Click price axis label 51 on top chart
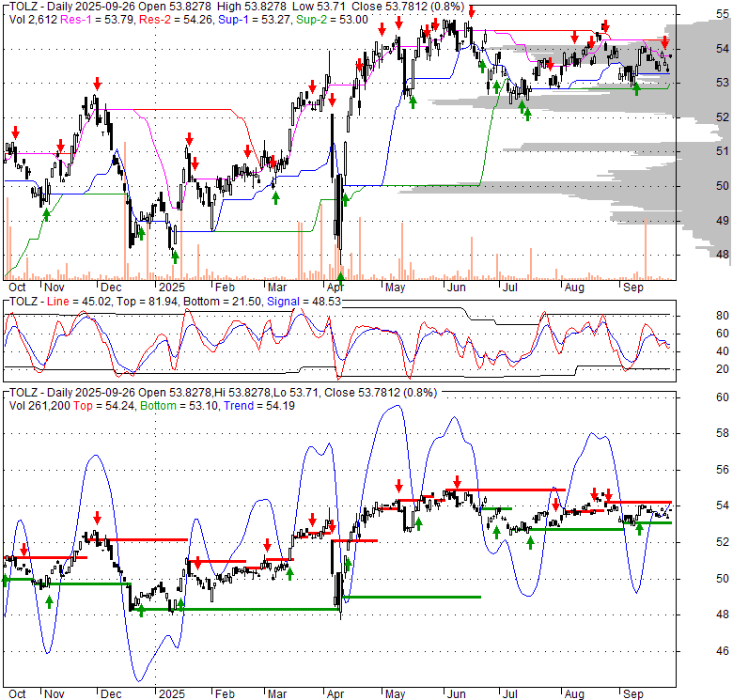This screenshot has width=733, height=700. (723, 151)
